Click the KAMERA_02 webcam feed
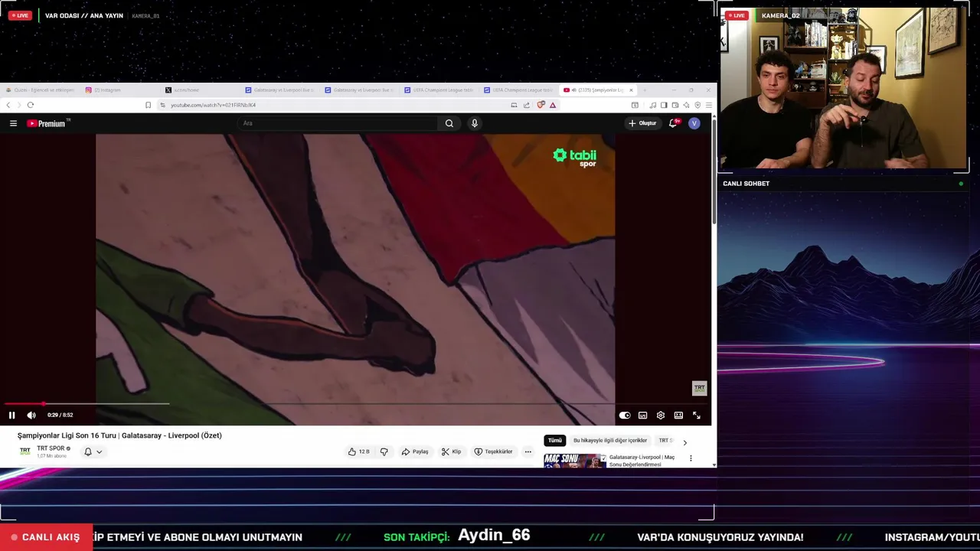The width and height of the screenshot is (980, 551). pyautogui.click(x=843, y=88)
